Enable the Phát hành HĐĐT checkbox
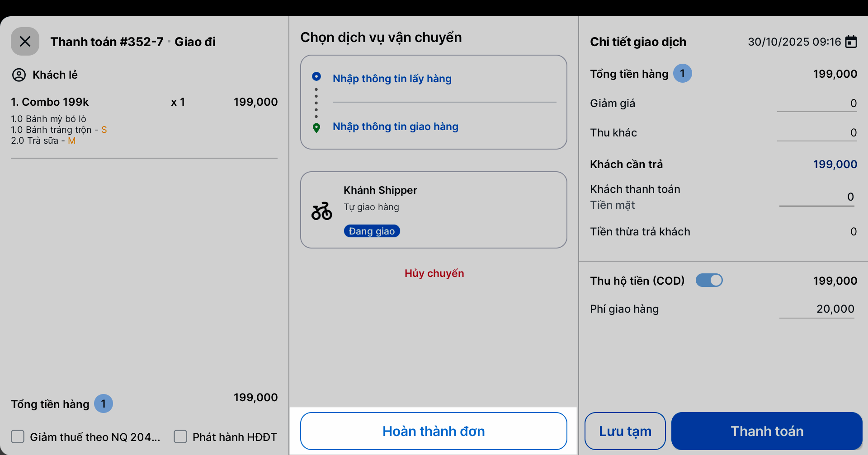 180,436
